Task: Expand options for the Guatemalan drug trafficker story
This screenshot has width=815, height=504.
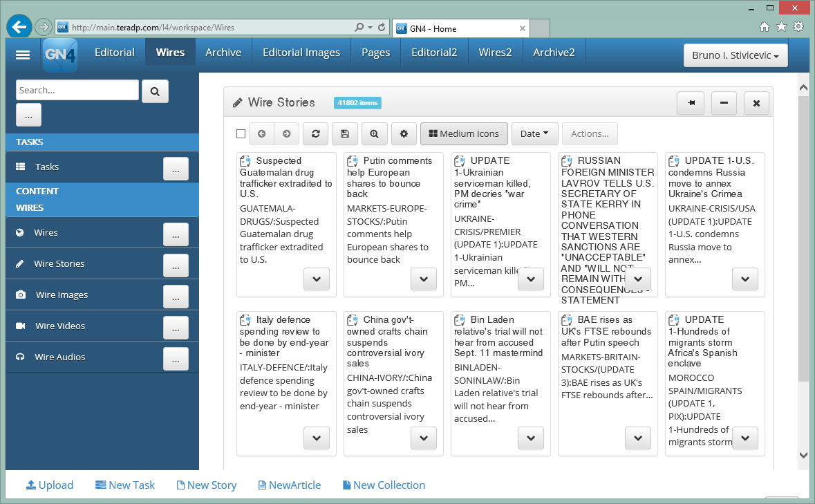Action: click(x=317, y=279)
